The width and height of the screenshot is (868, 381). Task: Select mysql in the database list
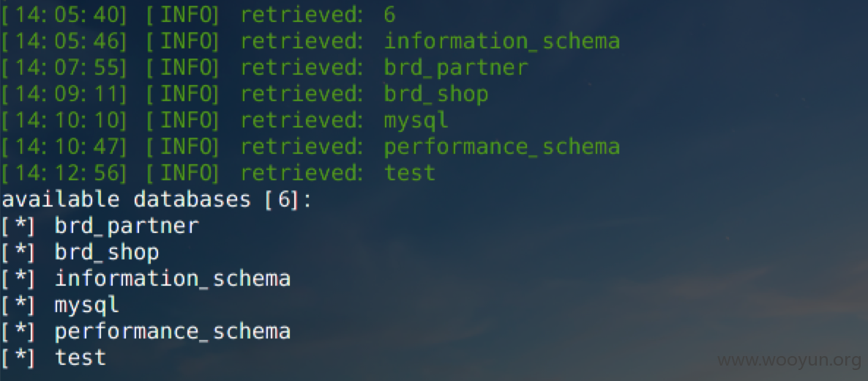tap(87, 305)
